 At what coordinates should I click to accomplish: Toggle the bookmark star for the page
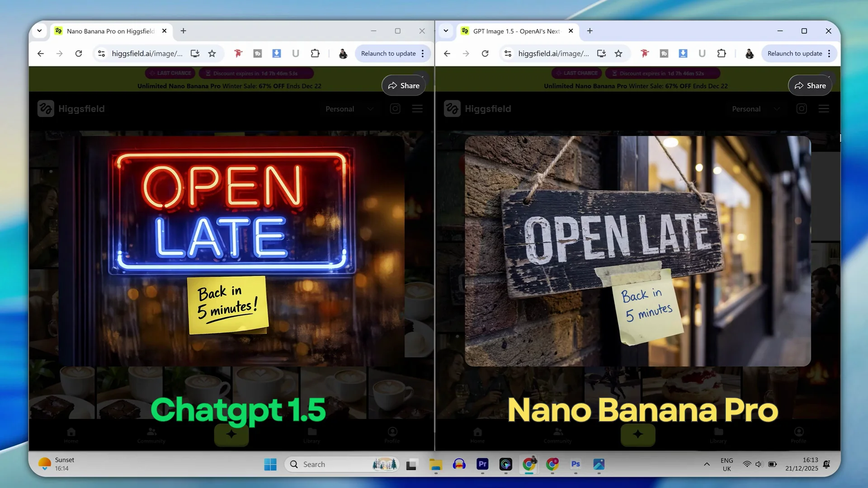212,53
